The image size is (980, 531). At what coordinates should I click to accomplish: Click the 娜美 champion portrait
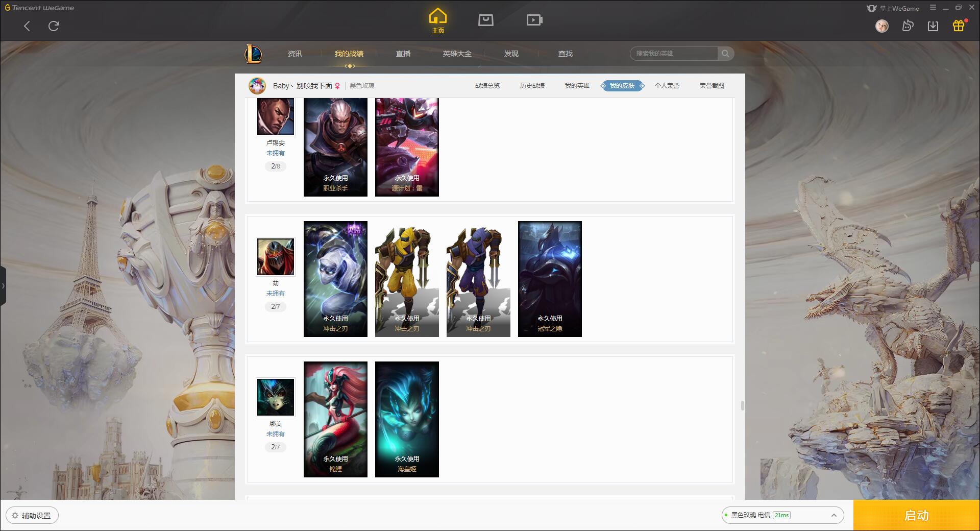coord(276,397)
